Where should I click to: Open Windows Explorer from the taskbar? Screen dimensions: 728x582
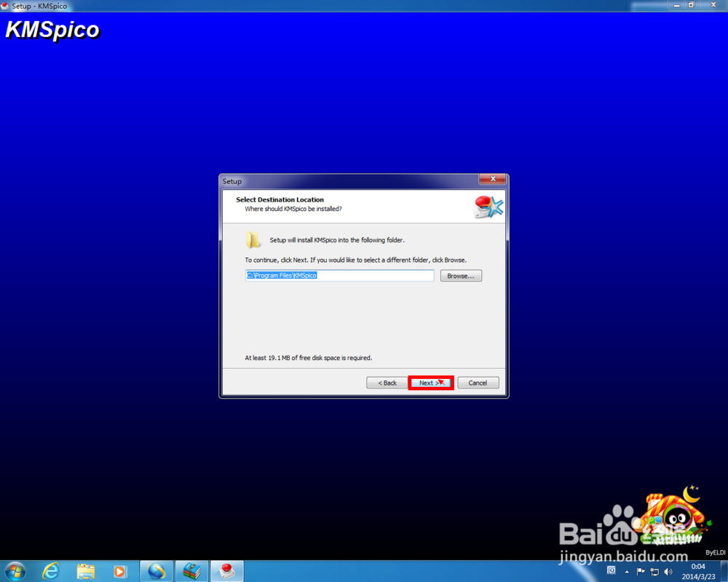pos(85,572)
